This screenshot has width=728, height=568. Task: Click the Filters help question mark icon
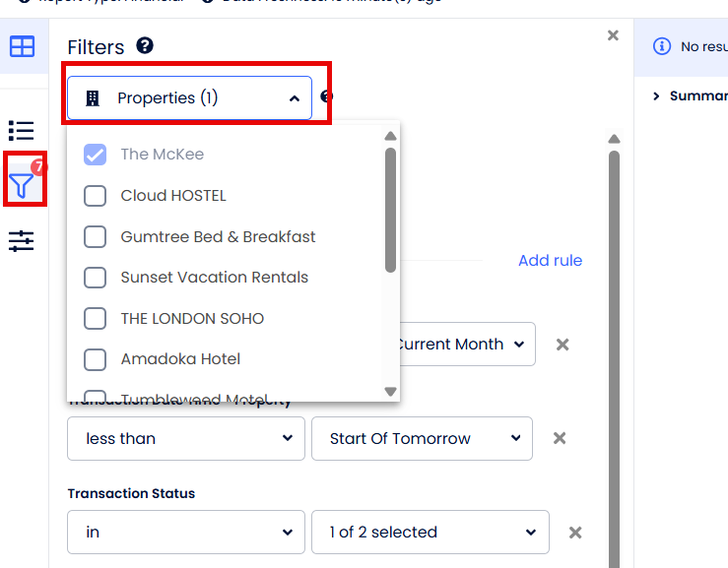coord(145,45)
